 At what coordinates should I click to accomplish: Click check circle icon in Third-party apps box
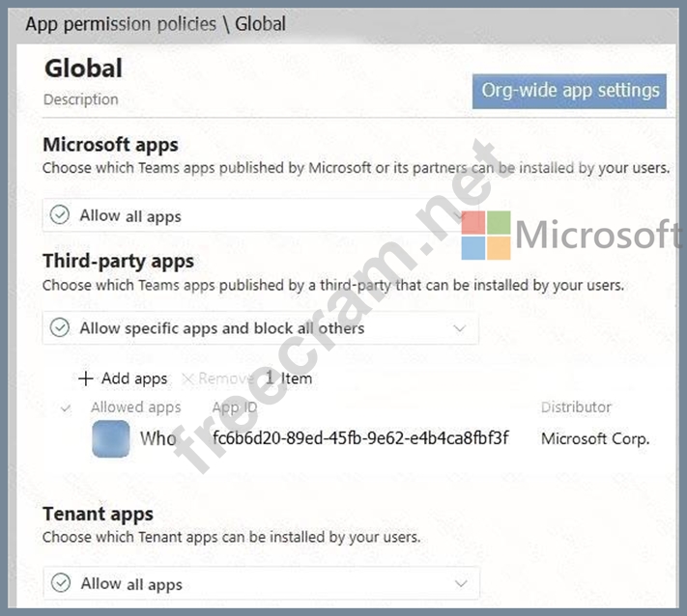(61, 328)
